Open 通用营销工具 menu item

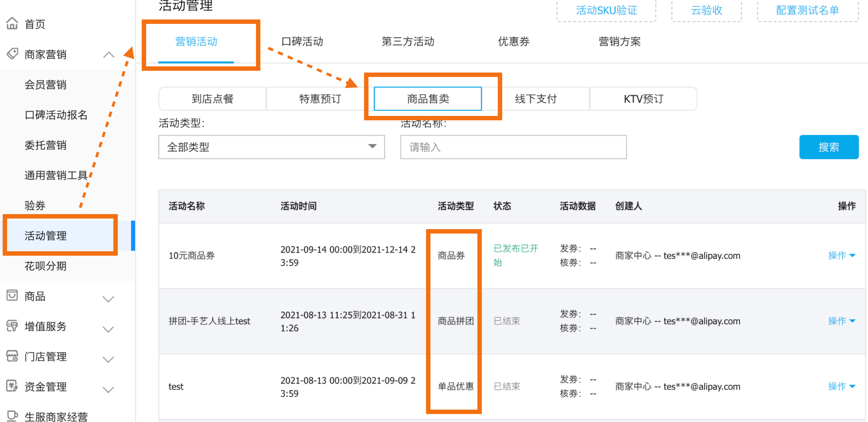56,175
